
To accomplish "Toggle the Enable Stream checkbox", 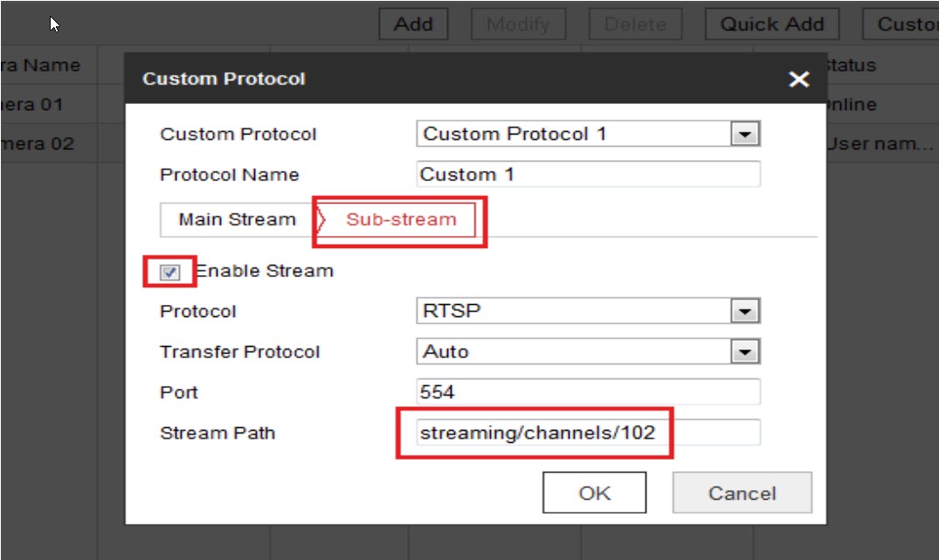I will coord(170,273).
